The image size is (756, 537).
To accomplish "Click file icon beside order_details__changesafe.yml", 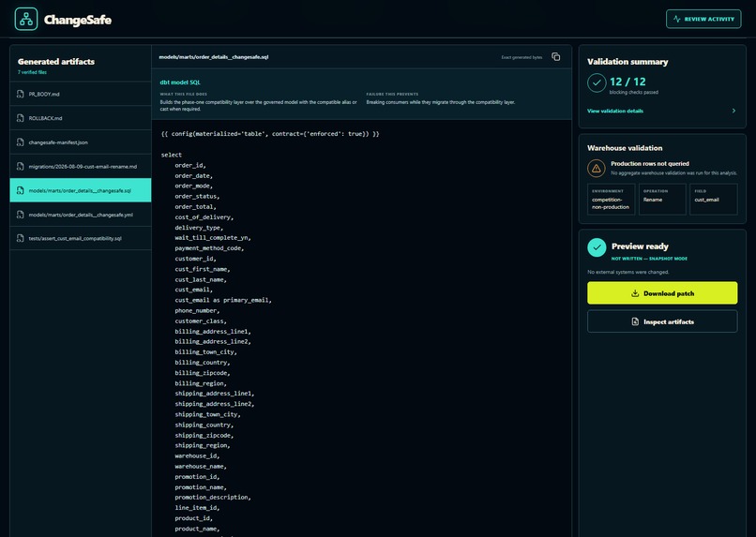I will [21, 215].
